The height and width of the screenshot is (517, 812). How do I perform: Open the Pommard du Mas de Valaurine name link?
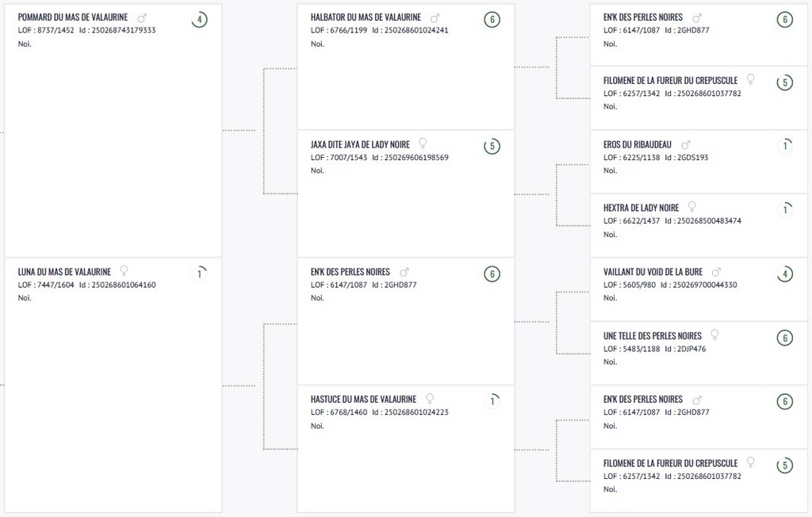pyautogui.click(x=72, y=17)
